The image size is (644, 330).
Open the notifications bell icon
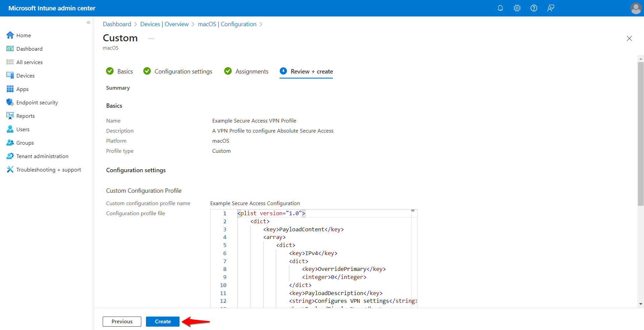point(500,8)
